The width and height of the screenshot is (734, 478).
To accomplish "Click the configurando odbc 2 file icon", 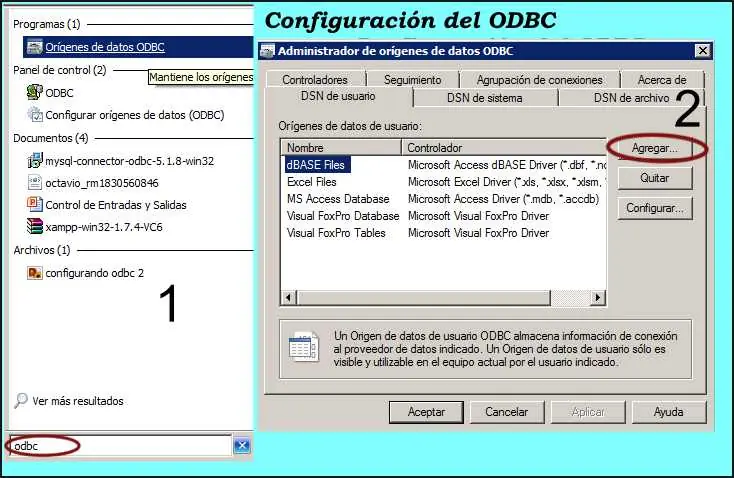I will point(35,272).
